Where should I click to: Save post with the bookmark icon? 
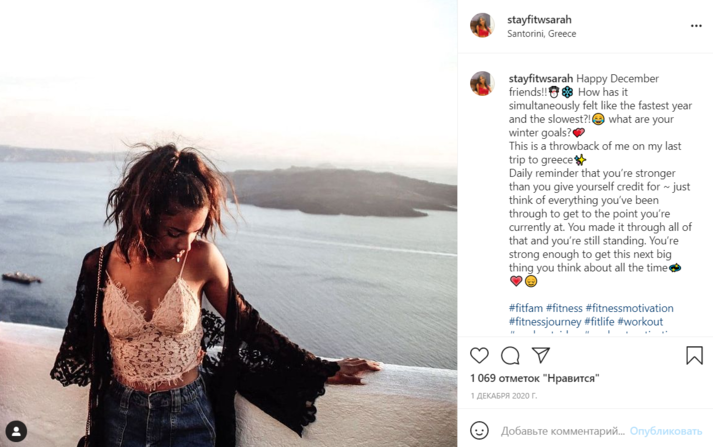(694, 355)
